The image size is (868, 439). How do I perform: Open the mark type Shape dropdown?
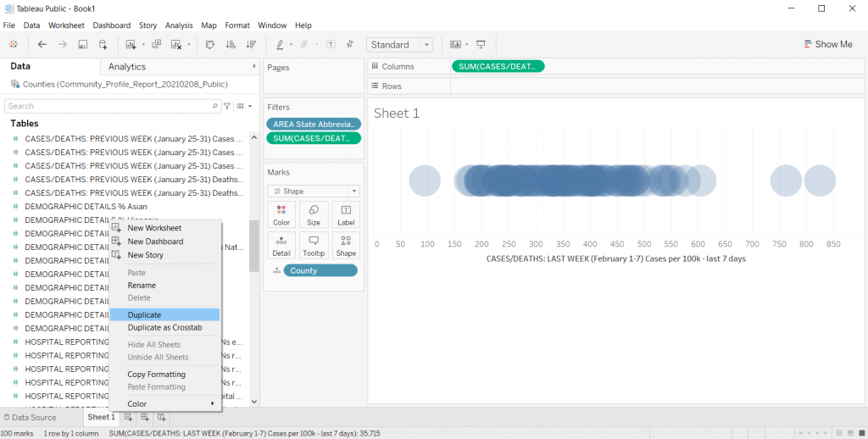tap(314, 191)
